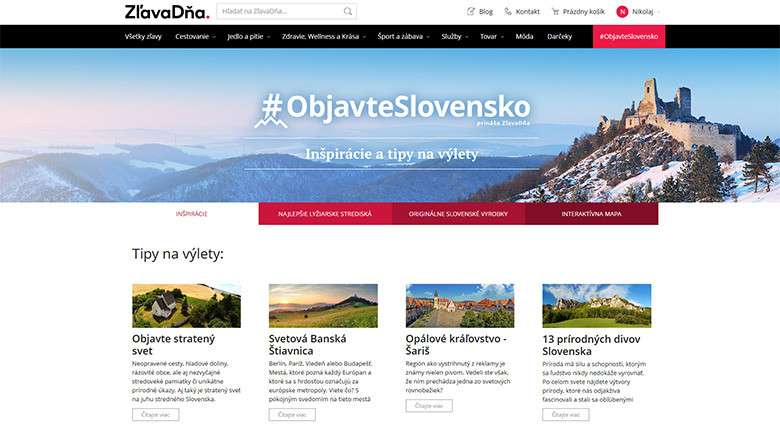The width and height of the screenshot is (780, 427).
Task: Open the Všetky zľavy menu item
Action: point(143,36)
